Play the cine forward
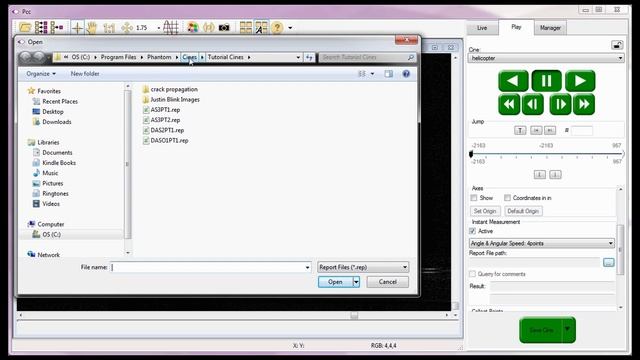 pyautogui.click(x=580, y=81)
